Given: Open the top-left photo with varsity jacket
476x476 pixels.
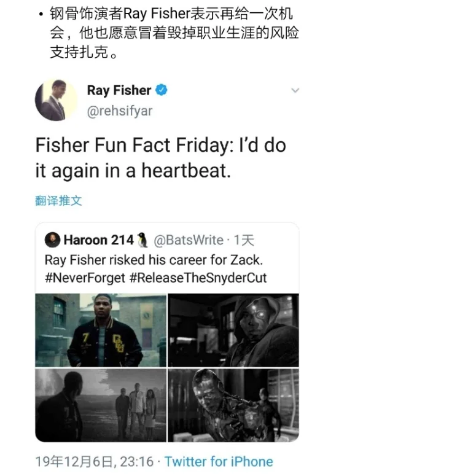Looking at the screenshot, I should pos(101,330).
